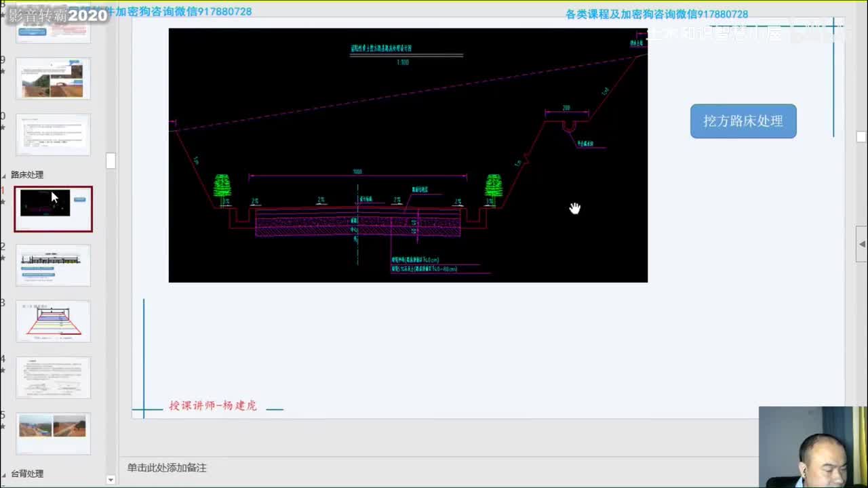
Task: Click the slide panel scroll-down arrow
Action: (x=111, y=480)
